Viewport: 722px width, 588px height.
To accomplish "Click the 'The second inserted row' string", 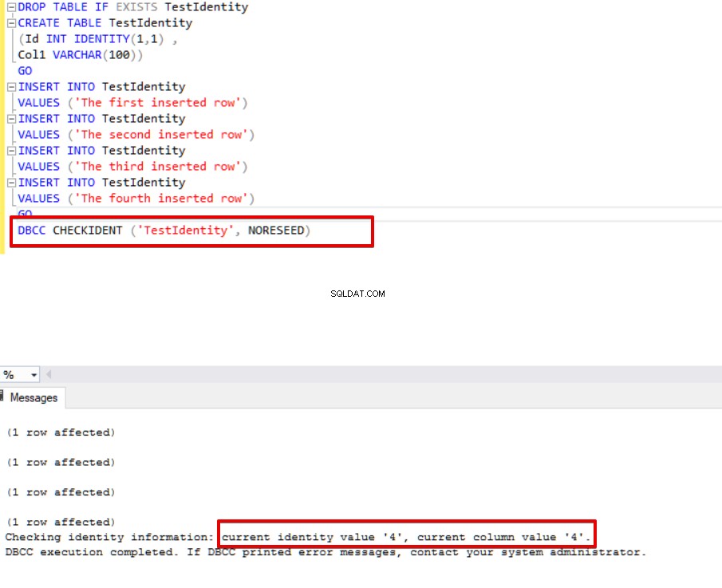I will [161, 135].
